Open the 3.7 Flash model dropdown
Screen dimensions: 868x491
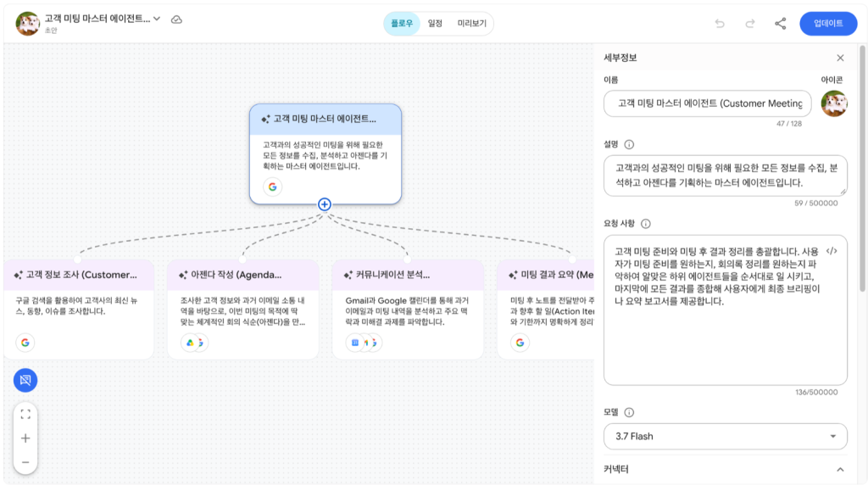[726, 436]
